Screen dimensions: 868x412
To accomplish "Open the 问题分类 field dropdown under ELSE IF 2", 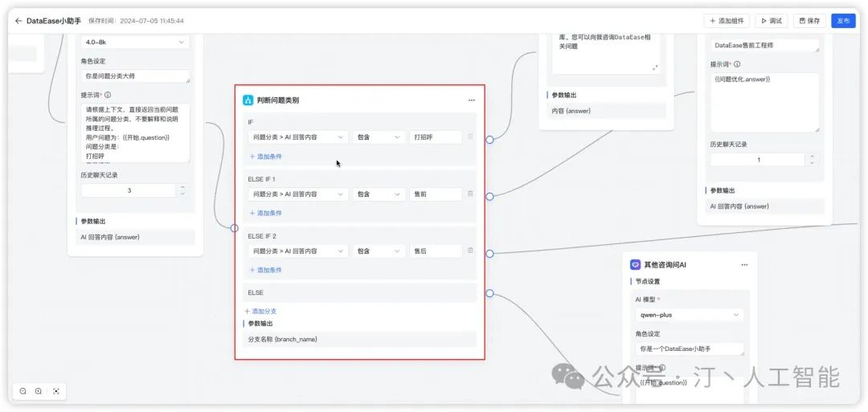I will tap(298, 251).
